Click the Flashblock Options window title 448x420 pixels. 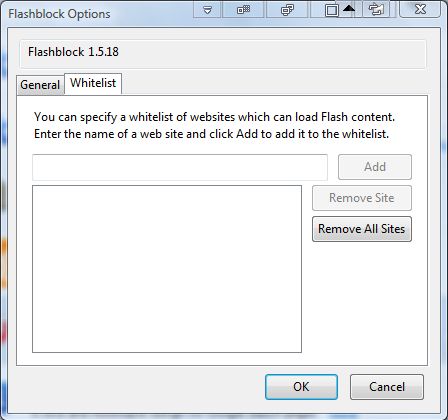59,14
